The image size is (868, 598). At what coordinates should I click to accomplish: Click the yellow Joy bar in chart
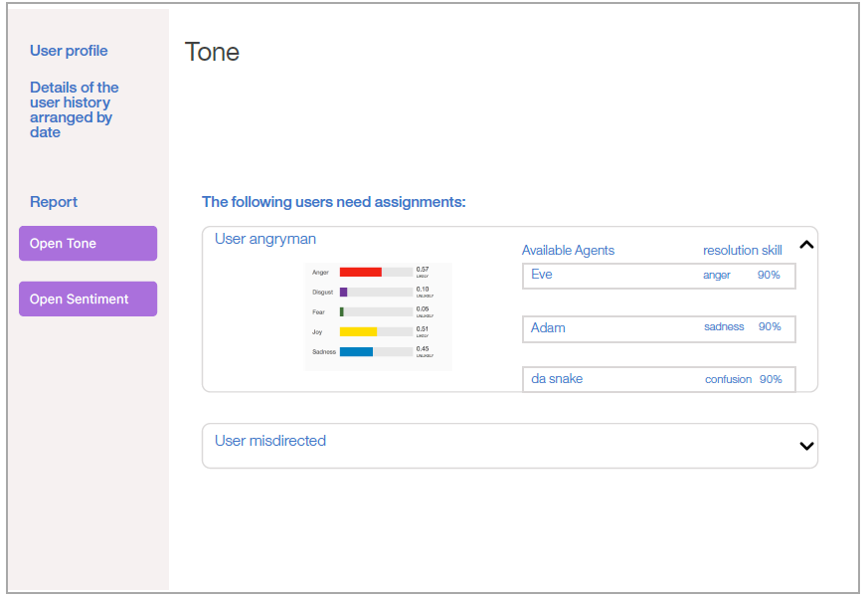[x=358, y=332]
